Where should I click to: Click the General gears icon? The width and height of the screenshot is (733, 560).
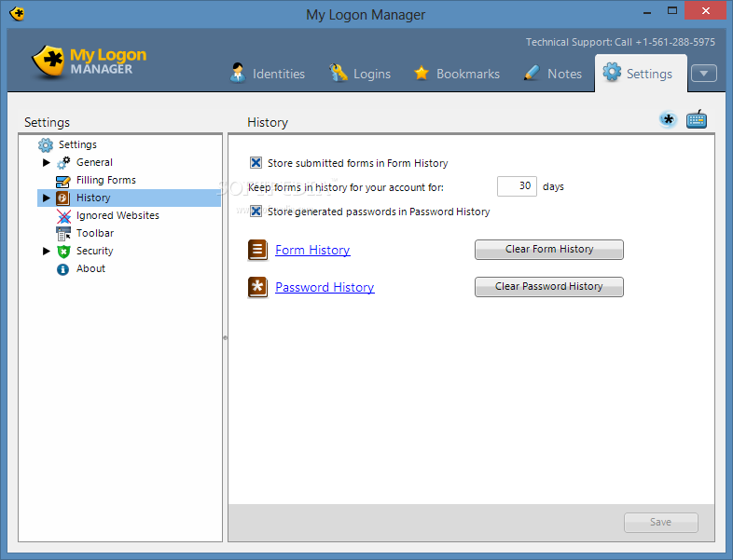63,162
